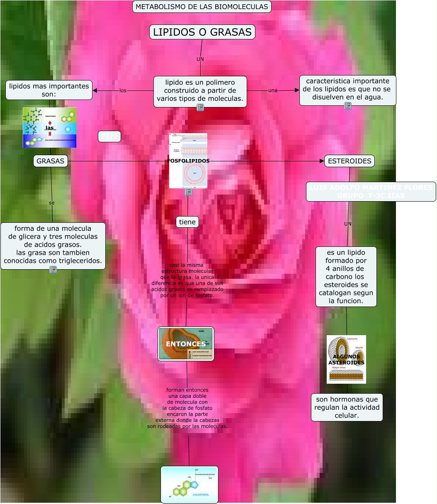This screenshot has height=504, width=437.
Task: Select the "lipidos mas importantes son:" node
Action: (x=49, y=90)
